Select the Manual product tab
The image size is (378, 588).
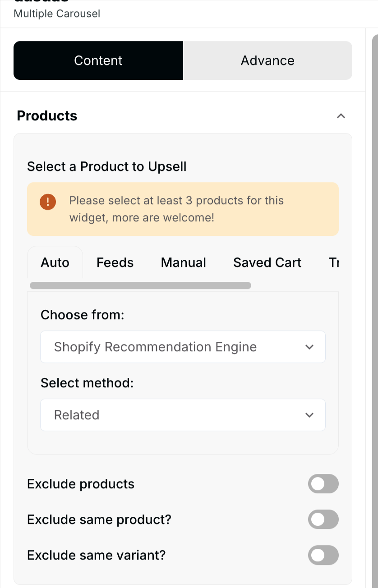[183, 262]
